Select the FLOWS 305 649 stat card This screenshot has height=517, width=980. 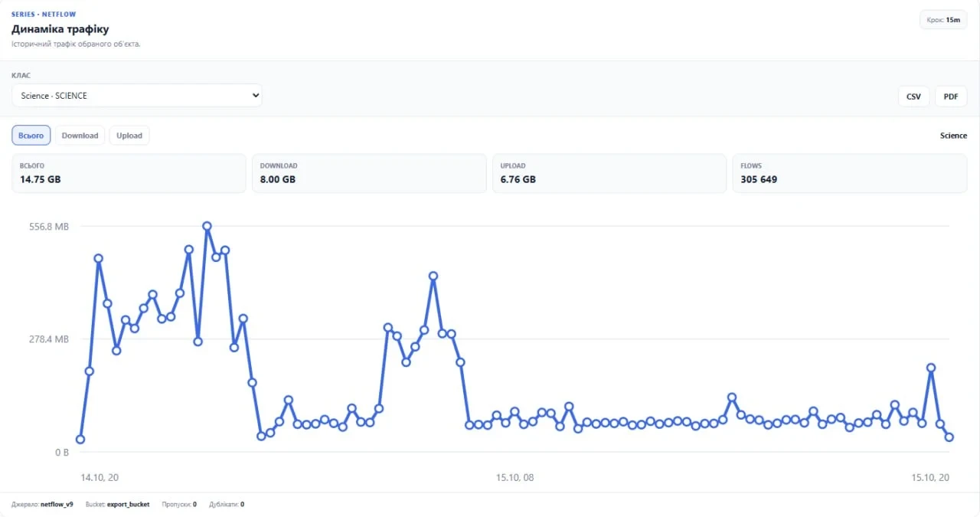(x=850, y=173)
